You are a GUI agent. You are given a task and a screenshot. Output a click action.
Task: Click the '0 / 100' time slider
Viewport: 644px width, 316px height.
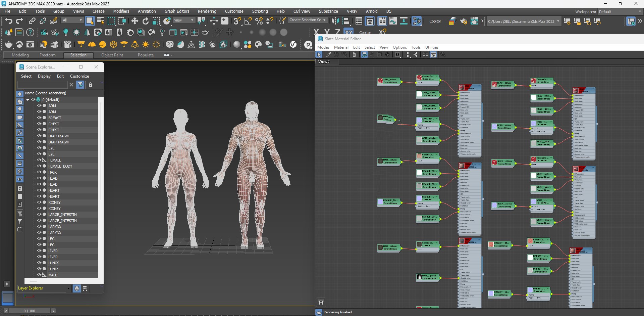point(30,311)
